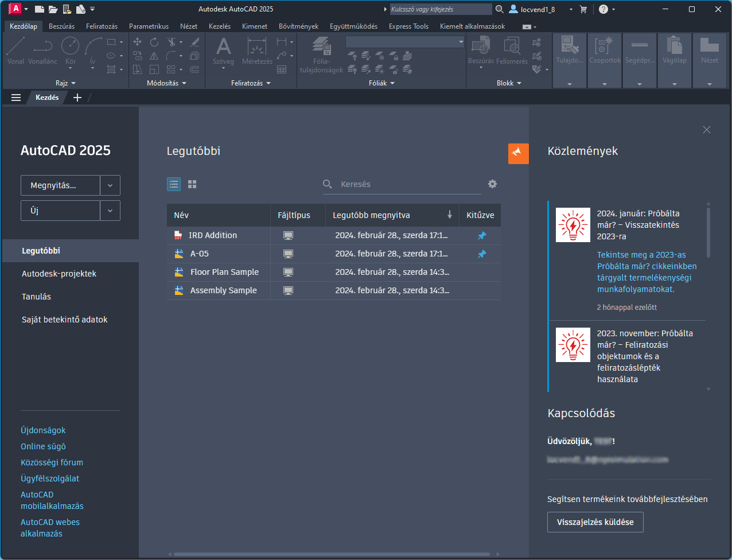
Task: Open the Online súgó link
Action: (x=43, y=446)
